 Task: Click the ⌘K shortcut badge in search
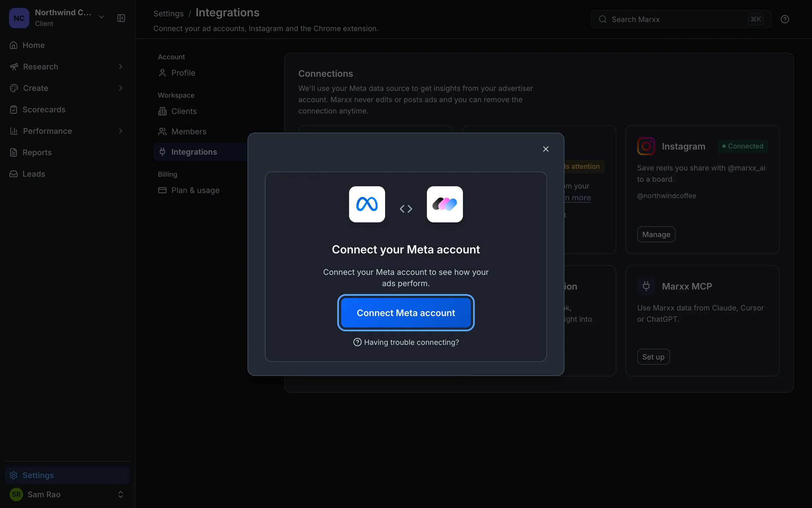(756, 19)
